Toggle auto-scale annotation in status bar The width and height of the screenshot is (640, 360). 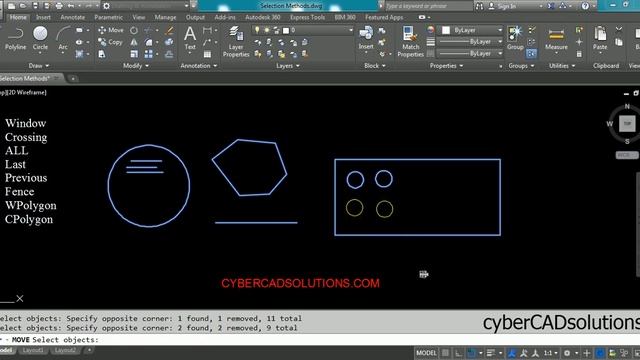[524, 353]
